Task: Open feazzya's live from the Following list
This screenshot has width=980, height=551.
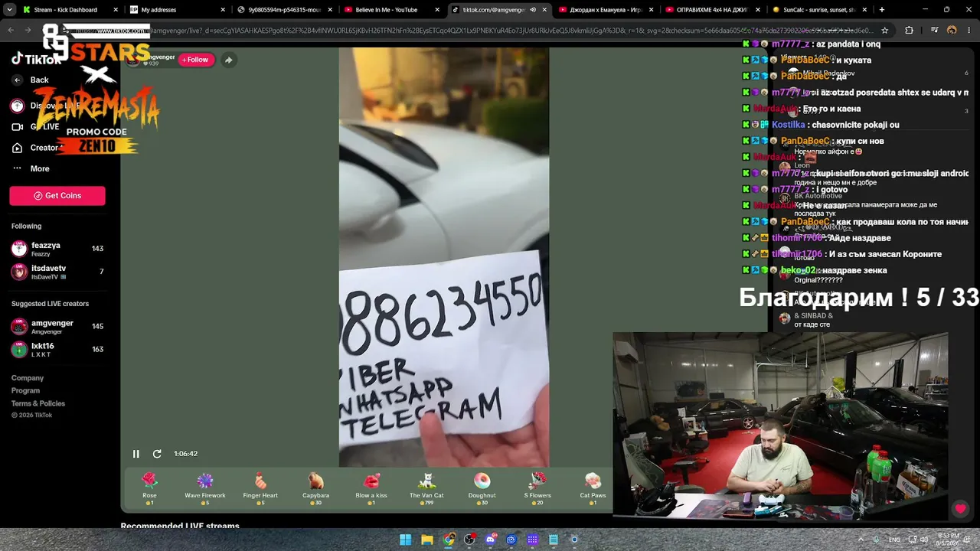Action: pos(57,249)
